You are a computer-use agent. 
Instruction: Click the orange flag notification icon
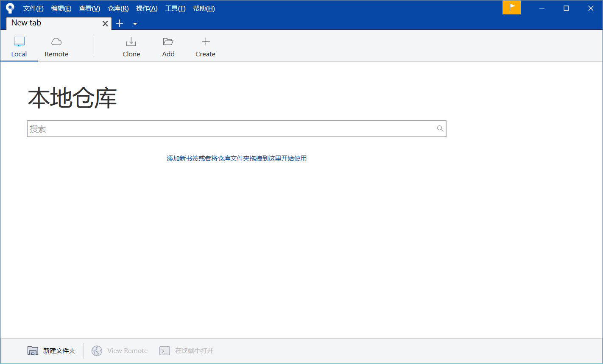pyautogui.click(x=511, y=8)
